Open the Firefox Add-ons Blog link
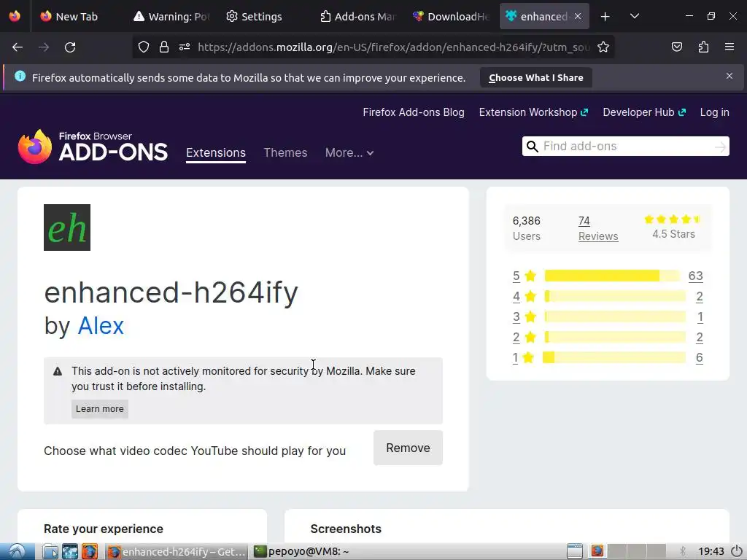The width and height of the screenshot is (747, 560). tap(414, 112)
